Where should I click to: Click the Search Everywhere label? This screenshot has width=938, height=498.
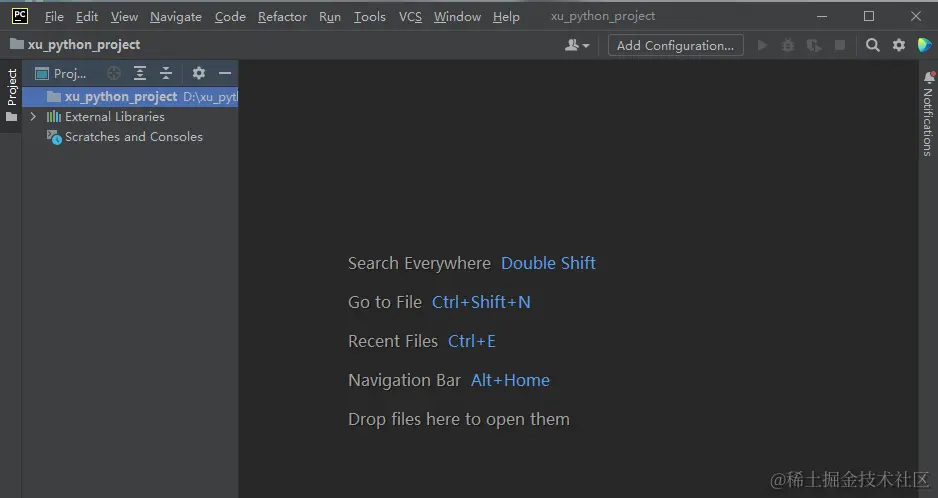pyautogui.click(x=419, y=263)
